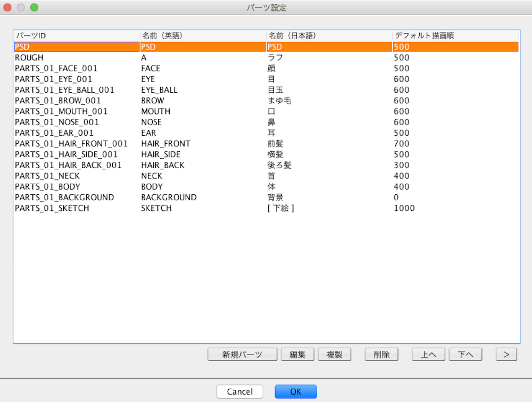The width and height of the screenshot is (532, 402).
Task: Click Japanese name cell 体
Action: [x=329, y=187]
